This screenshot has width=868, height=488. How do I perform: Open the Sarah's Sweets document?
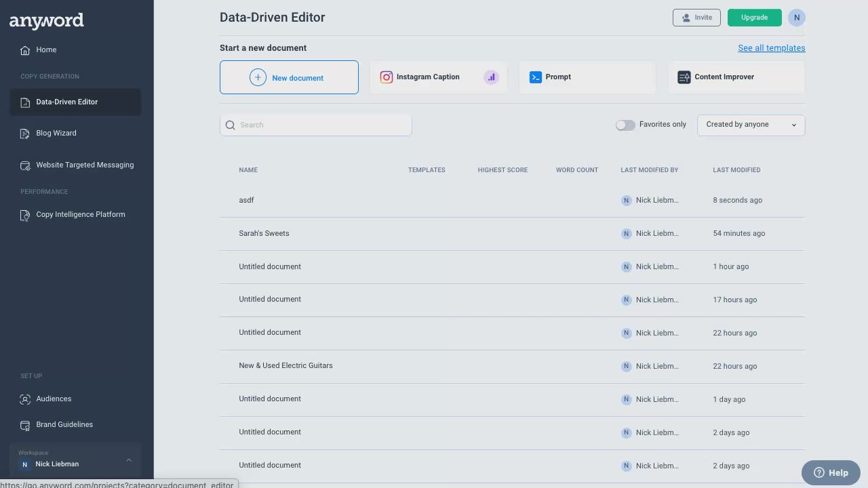click(x=264, y=233)
